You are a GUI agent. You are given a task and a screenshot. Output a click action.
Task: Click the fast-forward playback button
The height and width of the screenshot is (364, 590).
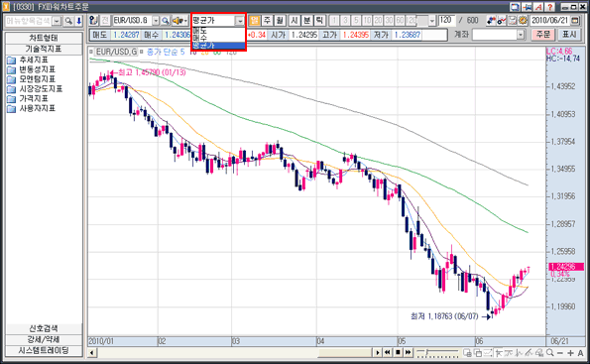[409, 353]
